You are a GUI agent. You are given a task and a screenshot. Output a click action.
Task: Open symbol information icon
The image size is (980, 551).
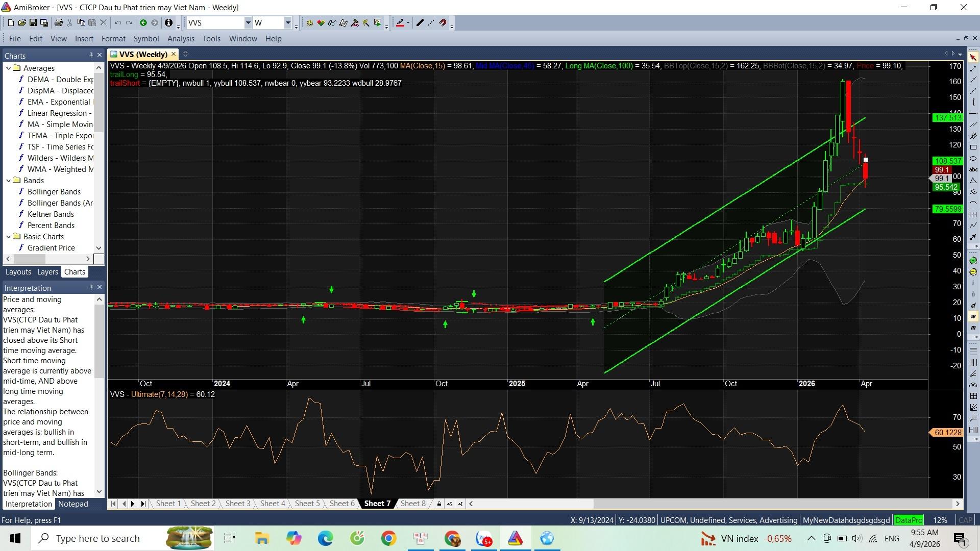pos(168,23)
